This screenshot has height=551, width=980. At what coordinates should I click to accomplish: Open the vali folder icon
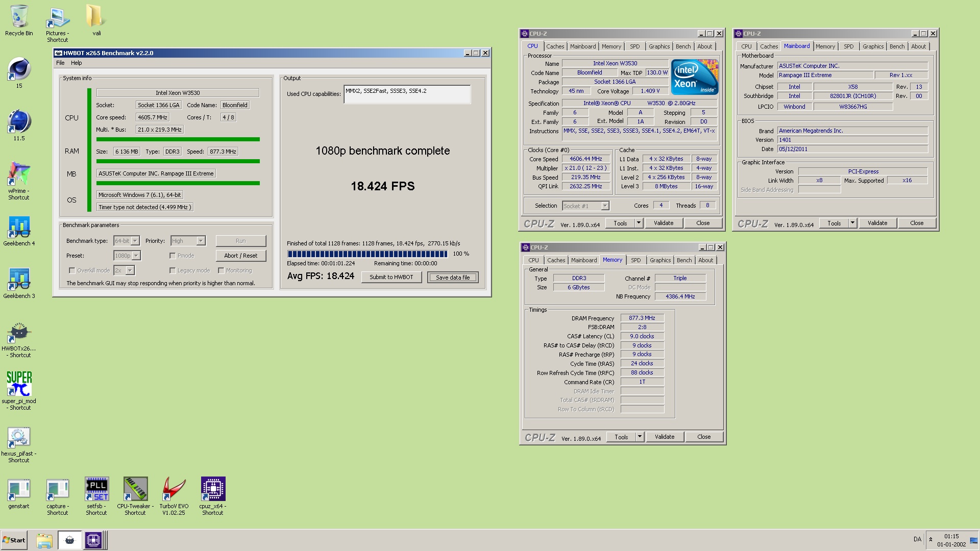[x=96, y=20]
